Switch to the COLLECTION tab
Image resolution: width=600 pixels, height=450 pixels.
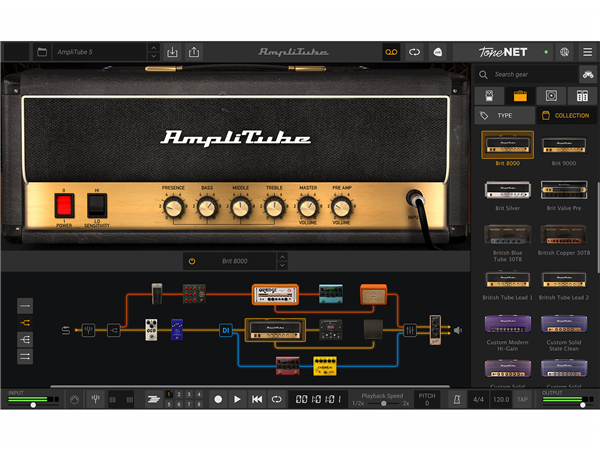565,115
